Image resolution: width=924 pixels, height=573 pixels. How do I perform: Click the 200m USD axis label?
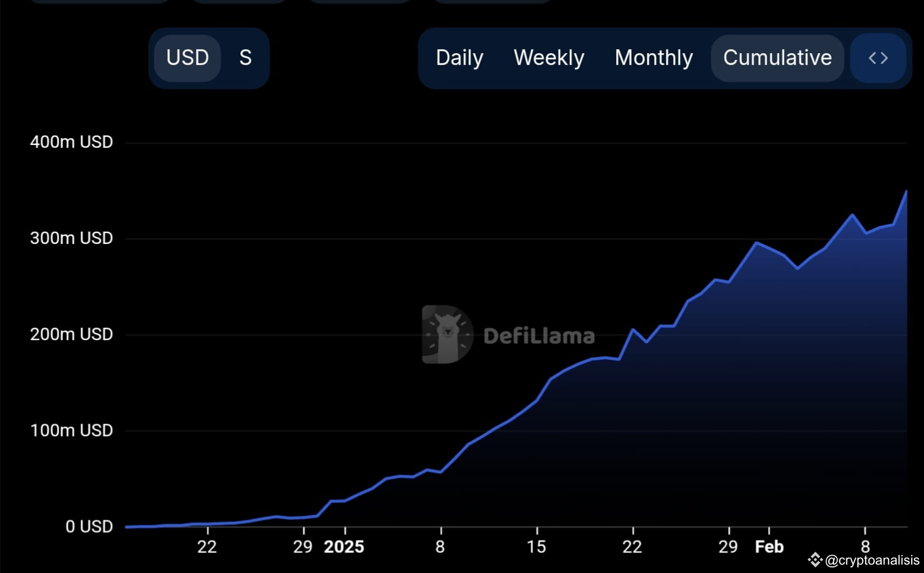click(x=72, y=335)
